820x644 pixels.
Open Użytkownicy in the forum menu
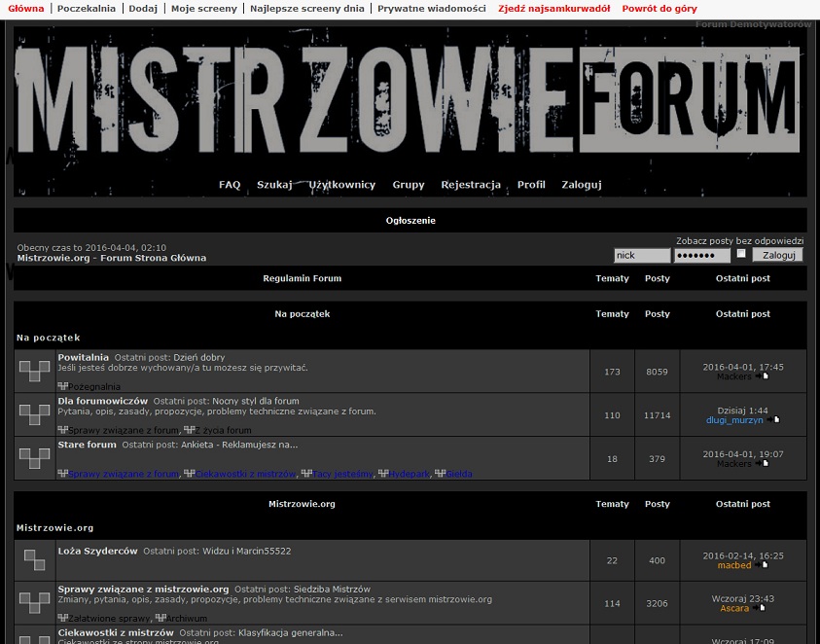coord(342,185)
